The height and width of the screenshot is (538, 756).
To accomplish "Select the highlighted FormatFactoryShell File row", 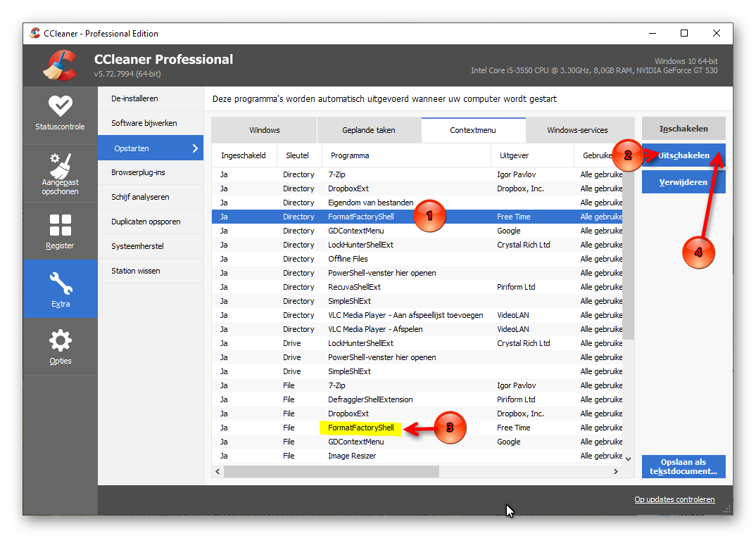I will [417, 428].
